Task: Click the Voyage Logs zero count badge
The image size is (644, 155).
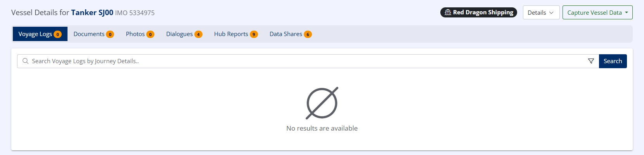Action: [57, 34]
